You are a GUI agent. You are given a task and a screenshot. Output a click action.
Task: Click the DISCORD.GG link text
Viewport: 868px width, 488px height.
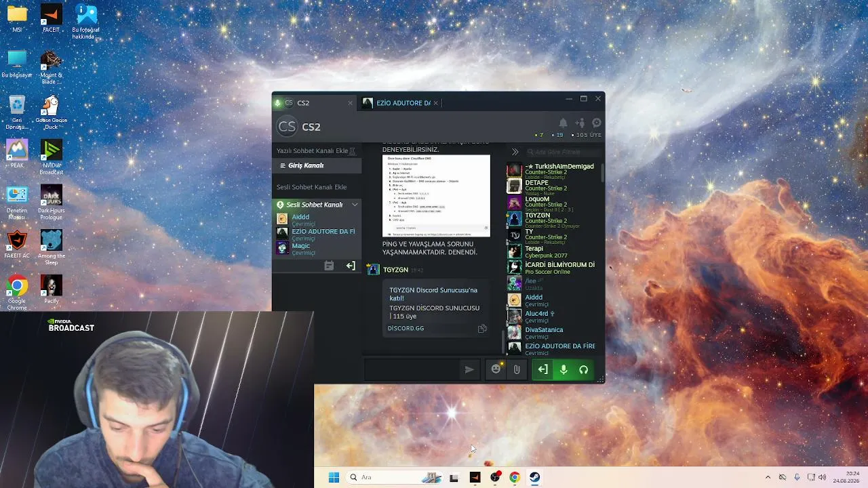tap(406, 329)
